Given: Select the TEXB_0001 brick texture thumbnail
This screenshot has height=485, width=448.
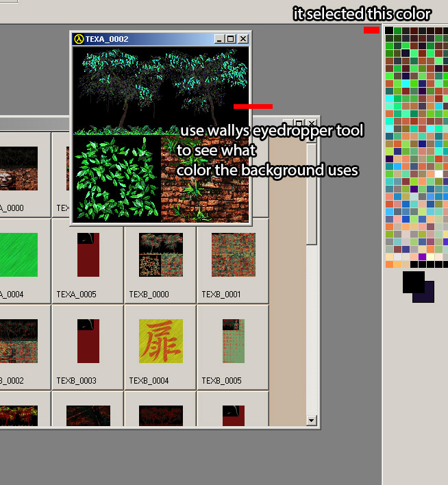Looking at the screenshot, I should tap(234, 255).
